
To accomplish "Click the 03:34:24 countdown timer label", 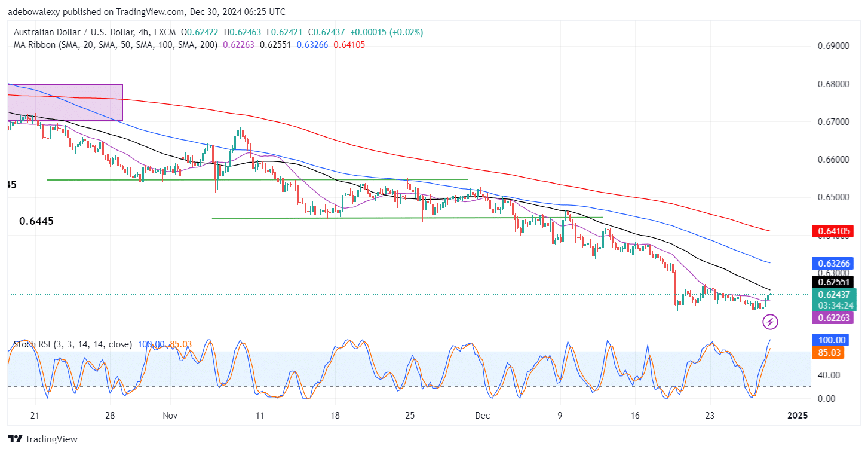I will pyautogui.click(x=836, y=305).
